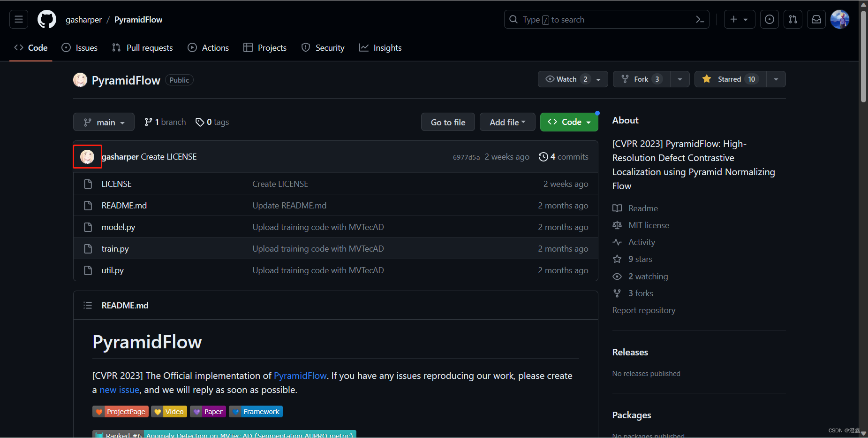Open the main branch selector dropdown

pos(104,122)
